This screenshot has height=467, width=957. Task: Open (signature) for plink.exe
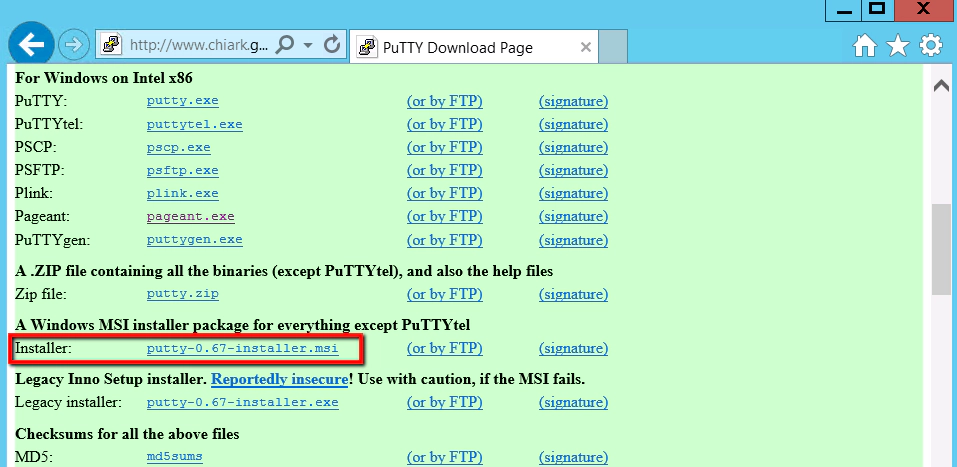tap(574, 194)
